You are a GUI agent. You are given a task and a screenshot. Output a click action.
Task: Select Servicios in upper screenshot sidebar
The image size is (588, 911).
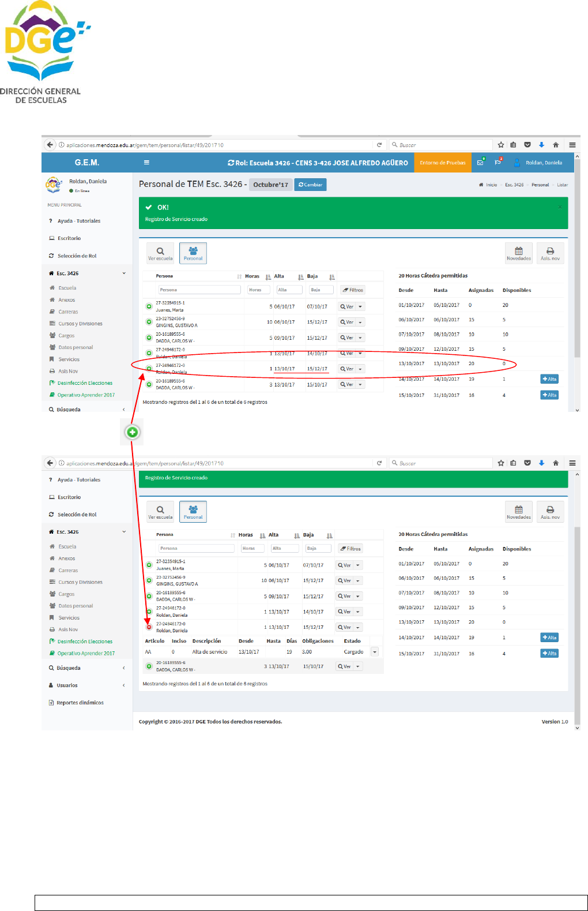pos(69,359)
